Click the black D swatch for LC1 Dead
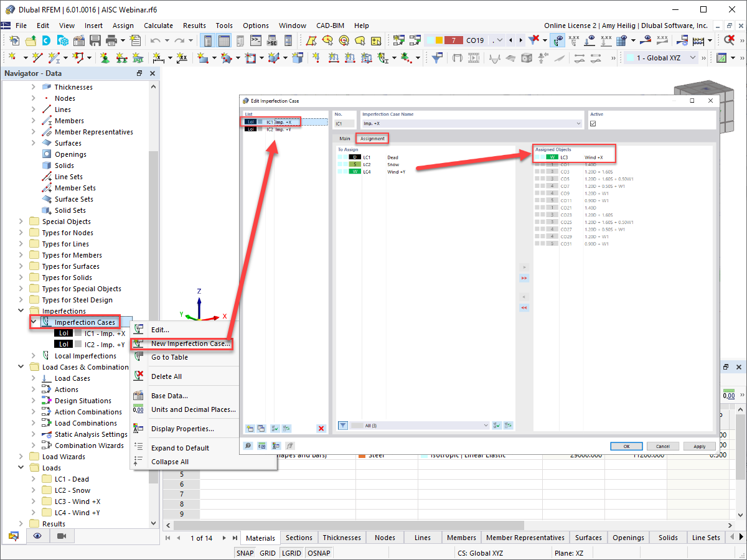 [x=355, y=157]
